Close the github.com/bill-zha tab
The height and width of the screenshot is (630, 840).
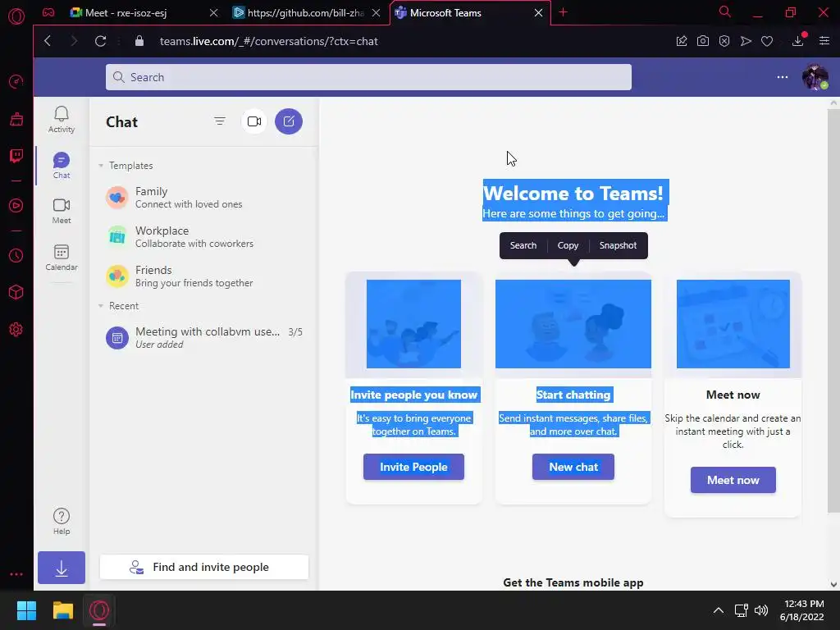tap(376, 13)
